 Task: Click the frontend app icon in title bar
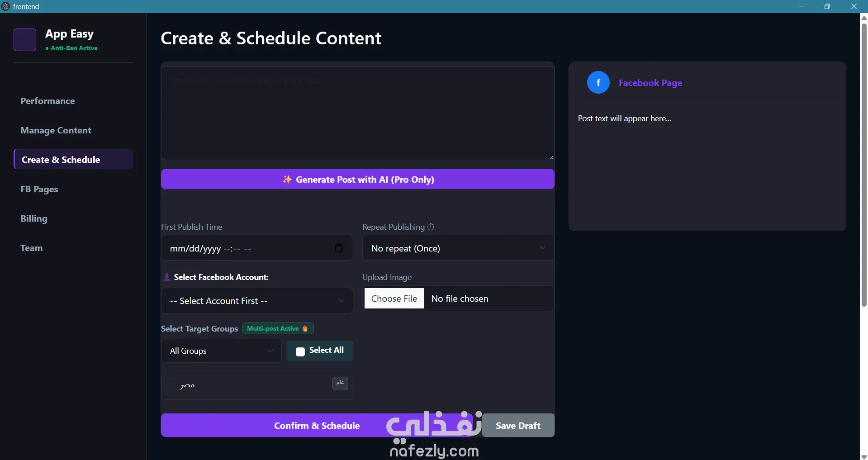click(5, 6)
